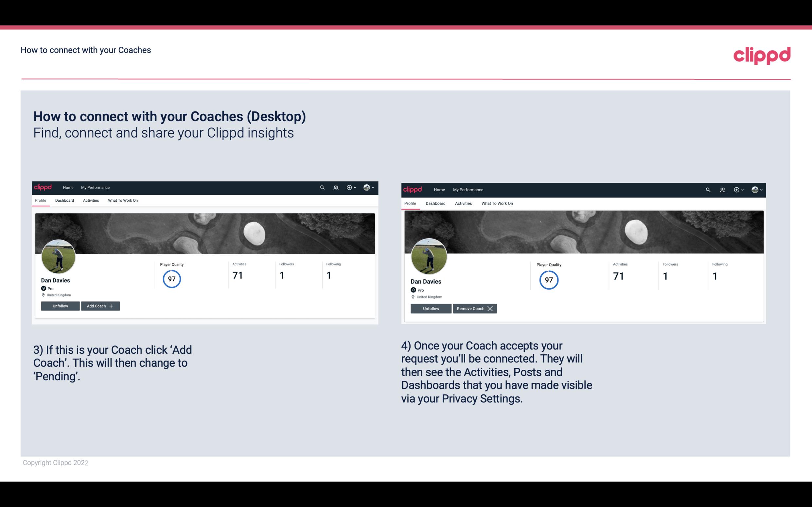This screenshot has height=507, width=812.
Task: Toggle 'What To Work On' tab left screenshot
Action: (x=122, y=200)
